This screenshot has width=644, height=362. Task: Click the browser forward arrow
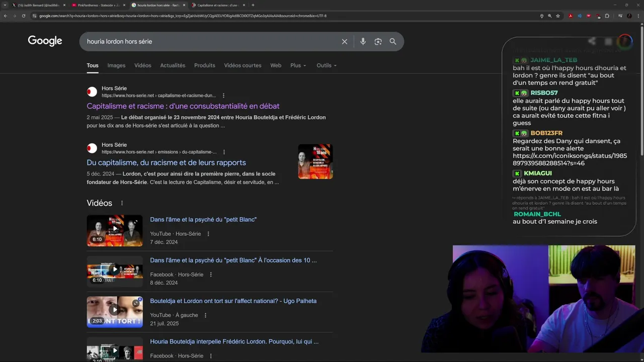[x=15, y=16]
